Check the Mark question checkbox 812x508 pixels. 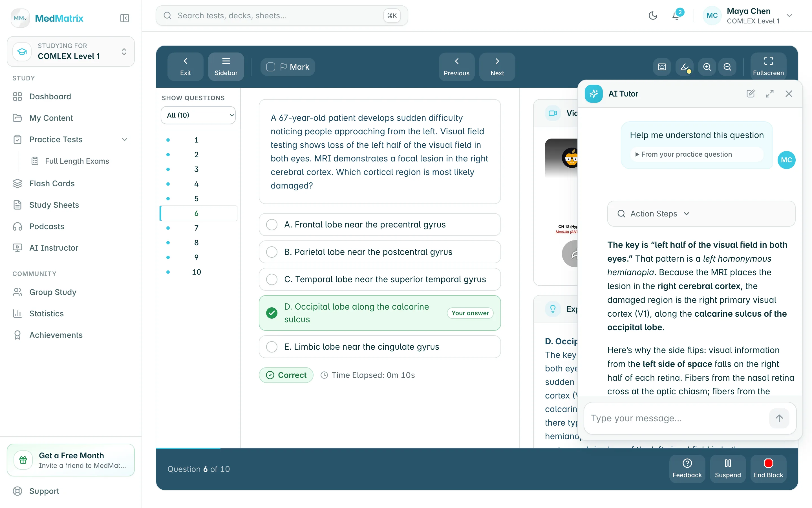tap(270, 67)
